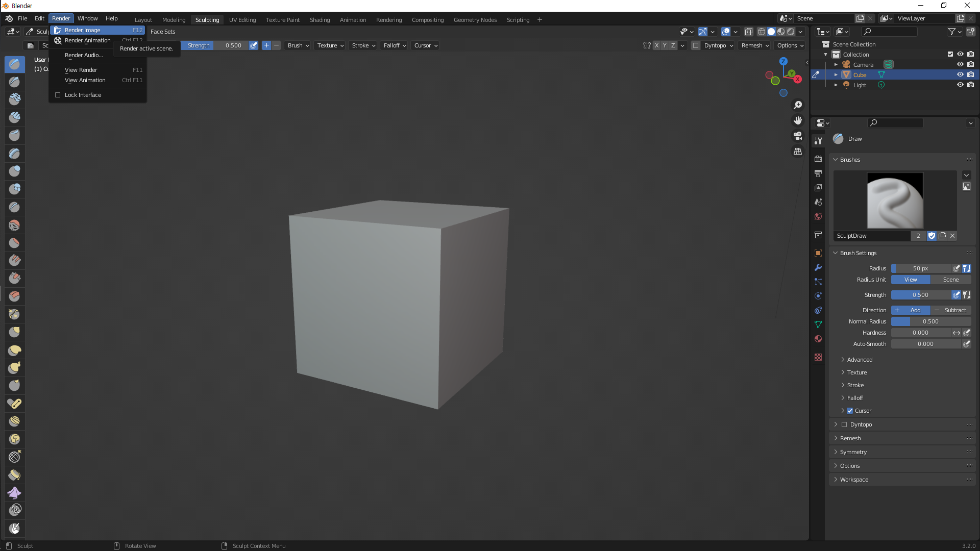Adjust the Normal Radius slider
The height and width of the screenshot is (551, 980).
(x=930, y=321)
